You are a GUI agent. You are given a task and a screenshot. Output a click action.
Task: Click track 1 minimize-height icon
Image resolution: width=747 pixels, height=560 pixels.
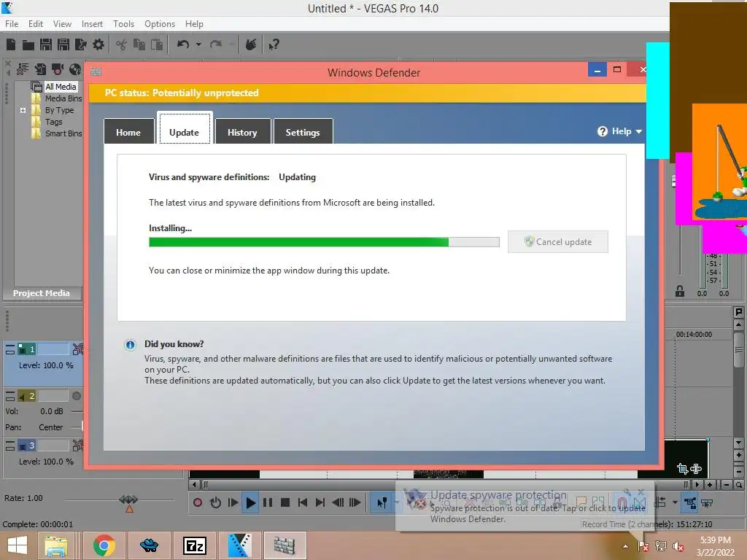click(10, 350)
